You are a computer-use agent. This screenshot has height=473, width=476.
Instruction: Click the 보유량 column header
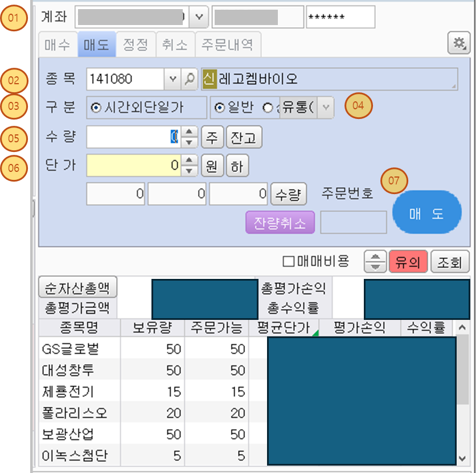pos(153,327)
